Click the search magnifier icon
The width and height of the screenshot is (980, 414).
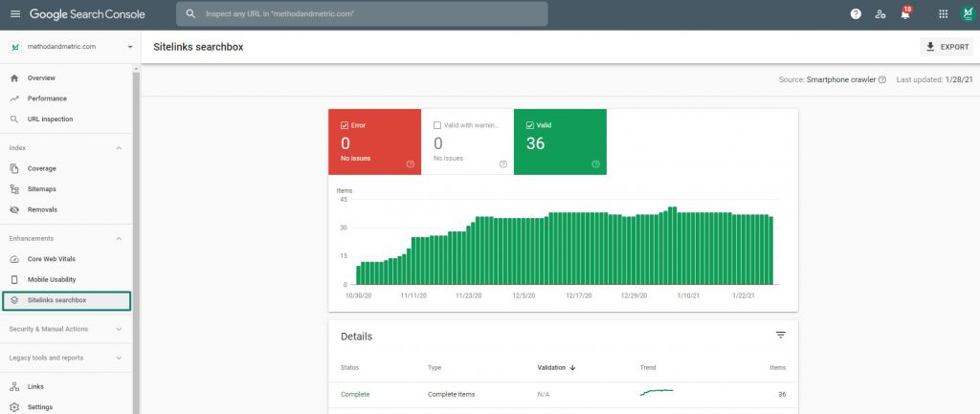pyautogui.click(x=191, y=13)
